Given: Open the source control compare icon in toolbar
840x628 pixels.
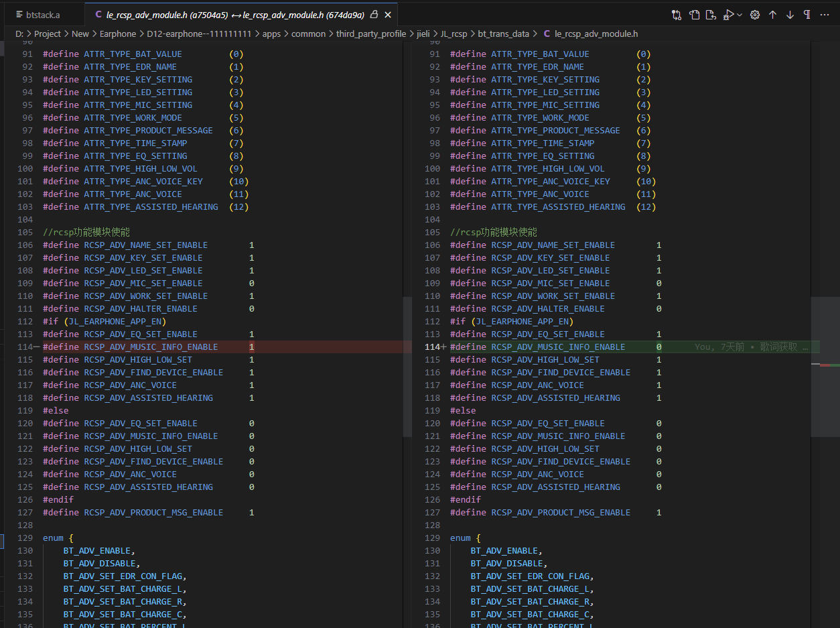Looking at the screenshot, I should pos(677,15).
